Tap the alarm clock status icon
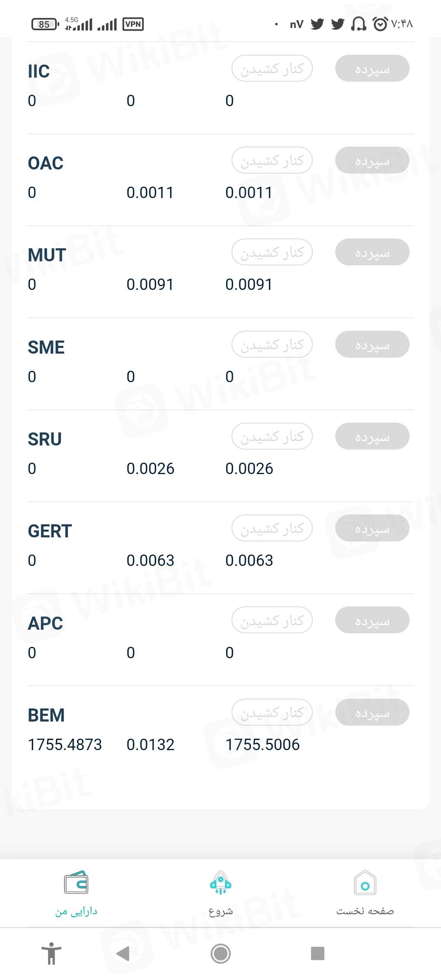 click(380, 24)
